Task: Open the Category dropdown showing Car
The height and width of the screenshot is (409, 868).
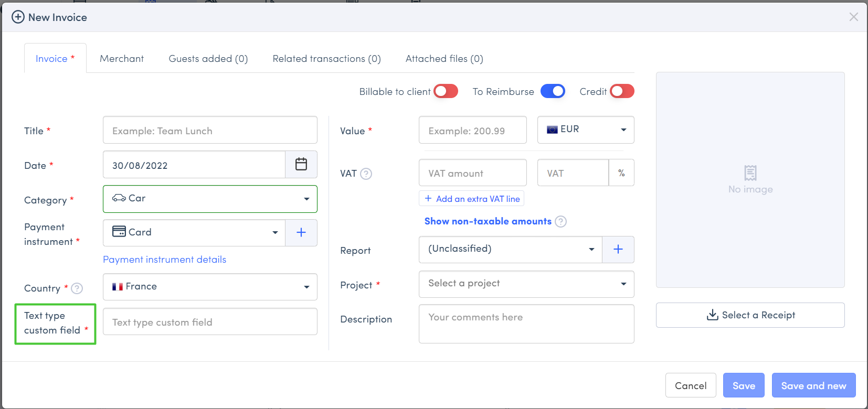Action: [210, 199]
